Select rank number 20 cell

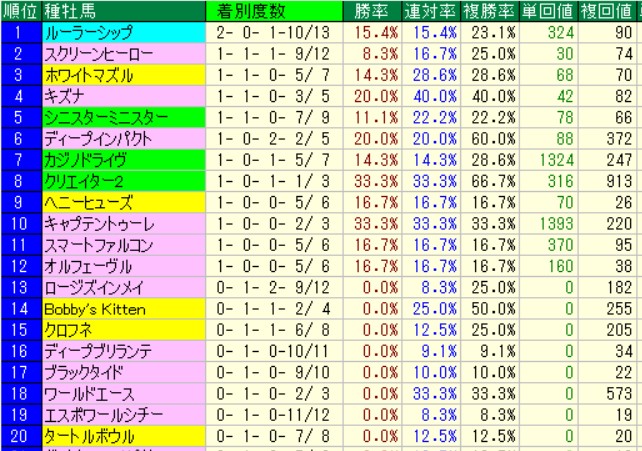[x=20, y=437]
